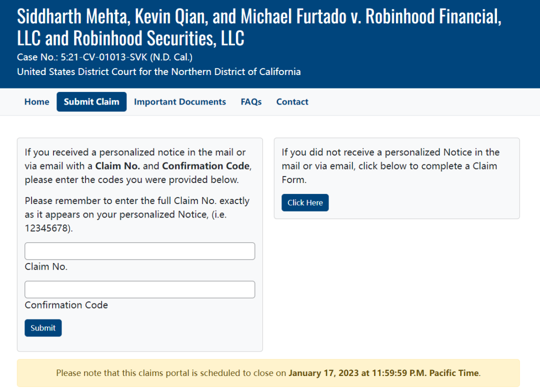Image resolution: width=540 pixels, height=392 pixels.
Task: Click the bold "Confirmation Code" instruction text
Action: [x=205, y=166]
